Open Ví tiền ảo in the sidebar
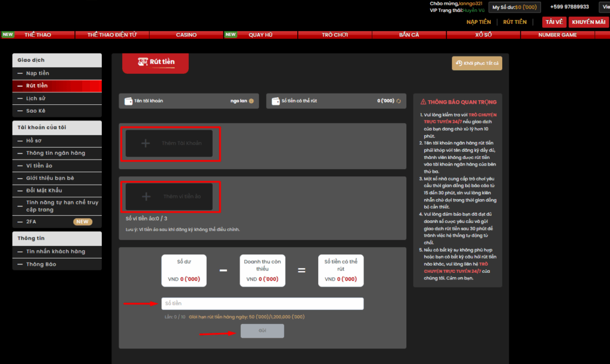Image resolution: width=610 pixels, height=364 pixels. (x=57, y=166)
